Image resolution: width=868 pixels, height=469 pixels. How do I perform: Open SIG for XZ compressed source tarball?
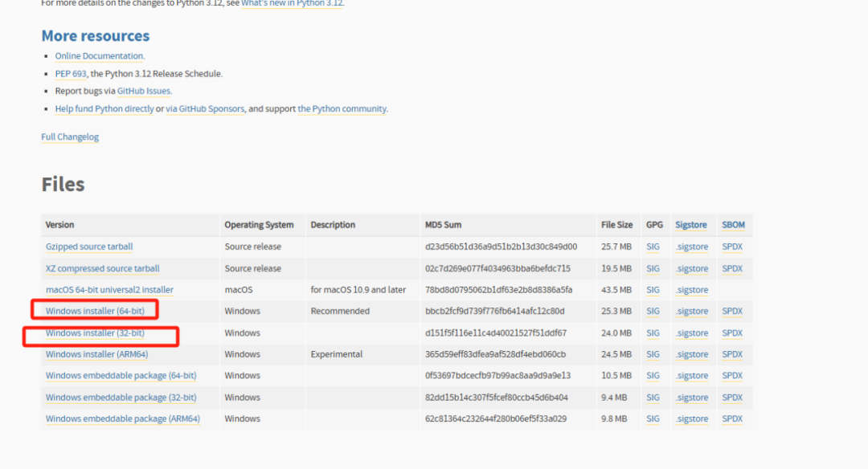tap(653, 268)
